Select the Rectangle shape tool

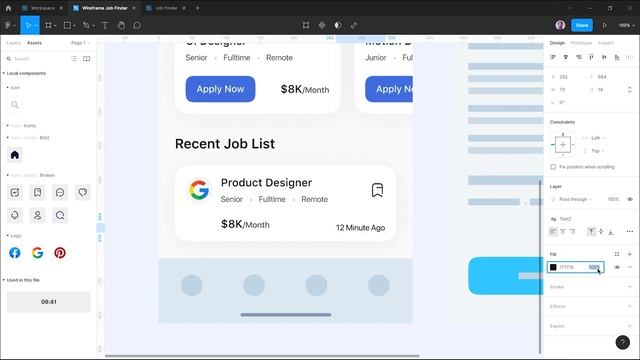(x=67, y=25)
